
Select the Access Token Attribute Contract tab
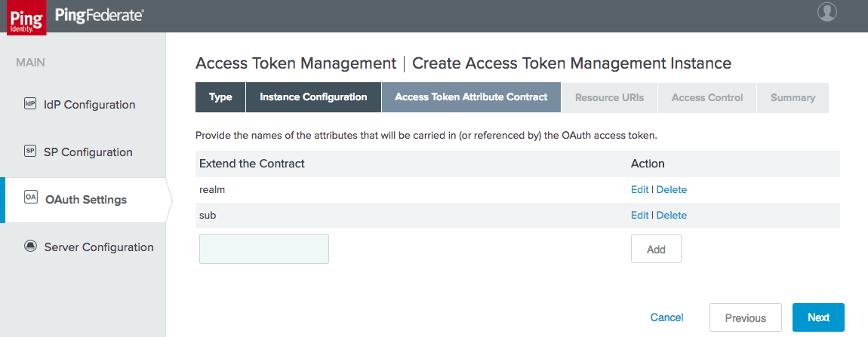pos(471,97)
